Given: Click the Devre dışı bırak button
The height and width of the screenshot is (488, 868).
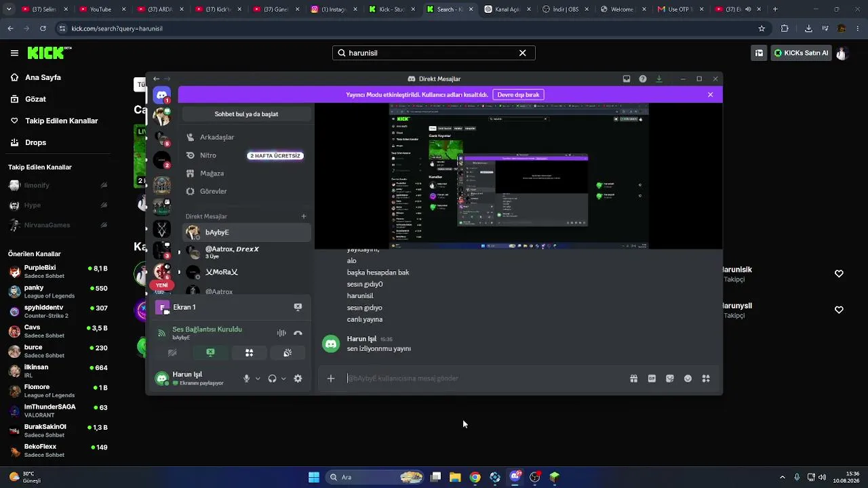Looking at the screenshot, I should pos(518,95).
